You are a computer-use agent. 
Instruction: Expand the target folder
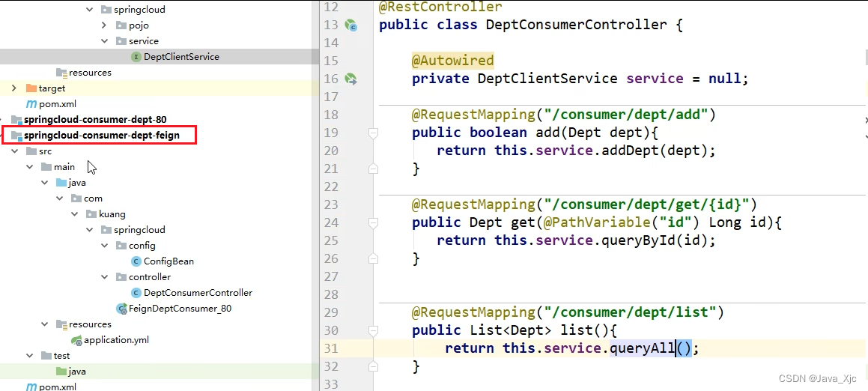coord(15,88)
